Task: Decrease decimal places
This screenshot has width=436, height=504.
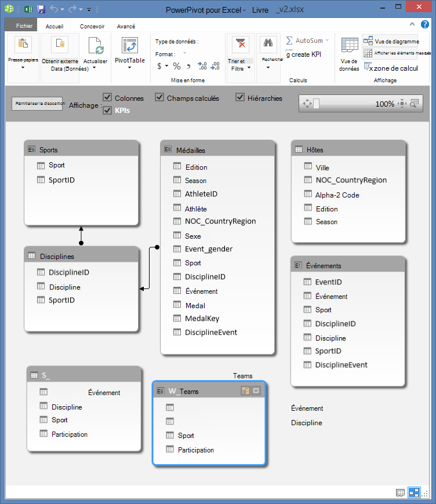Action: coord(215,66)
